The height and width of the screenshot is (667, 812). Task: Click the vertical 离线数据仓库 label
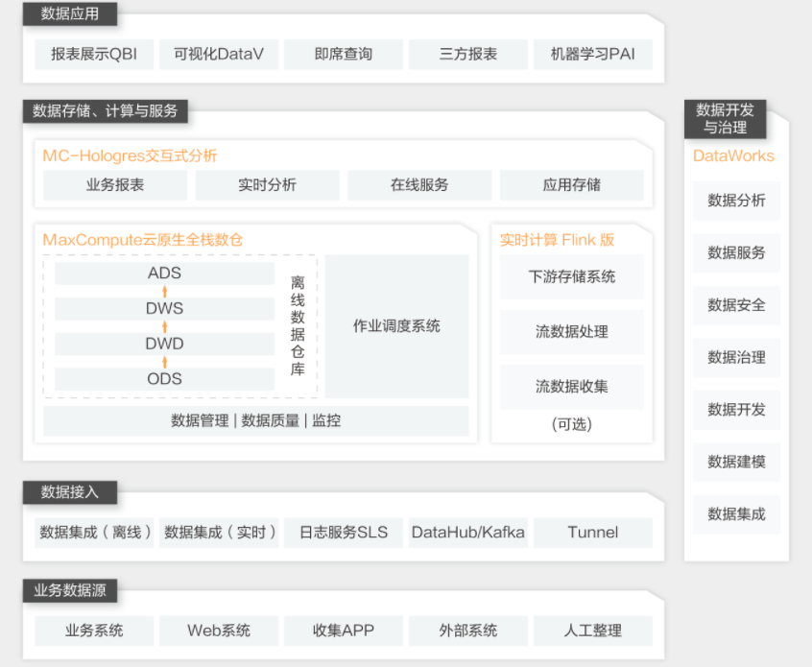(x=298, y=325)
